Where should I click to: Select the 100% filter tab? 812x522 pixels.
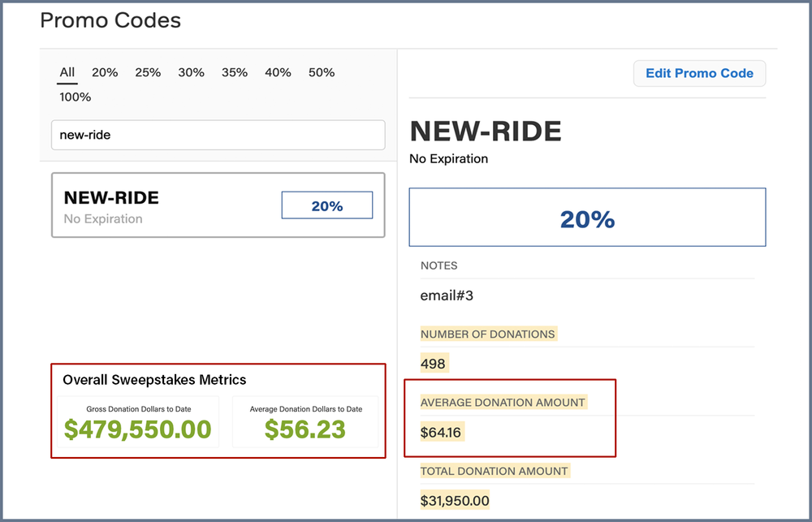coord(75,97)
